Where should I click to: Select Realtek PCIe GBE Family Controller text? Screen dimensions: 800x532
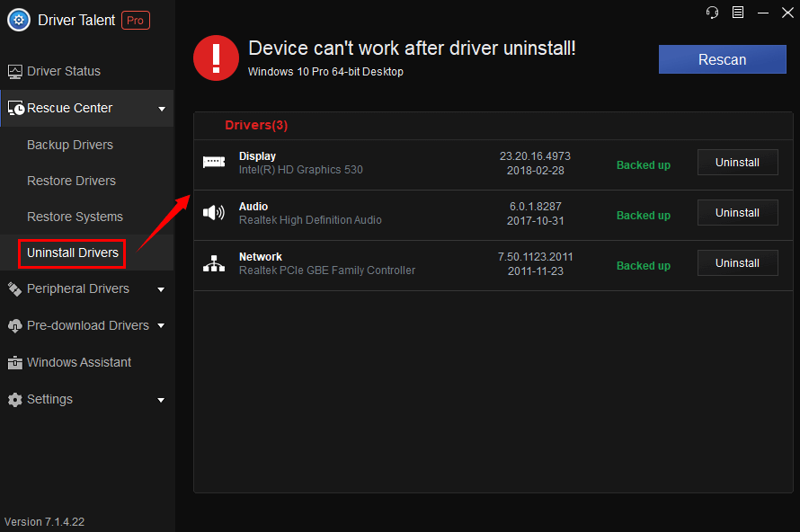[x=327, y=270]
